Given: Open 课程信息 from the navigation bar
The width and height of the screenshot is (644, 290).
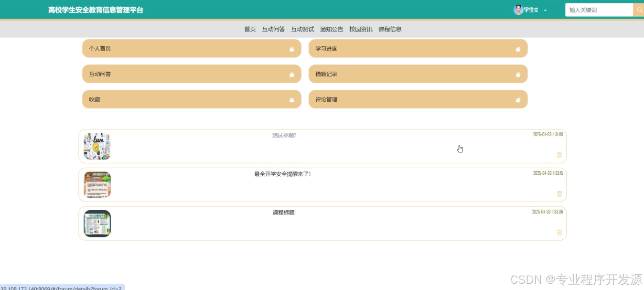Looking at the screenshot, I should [x=390, y=29].
